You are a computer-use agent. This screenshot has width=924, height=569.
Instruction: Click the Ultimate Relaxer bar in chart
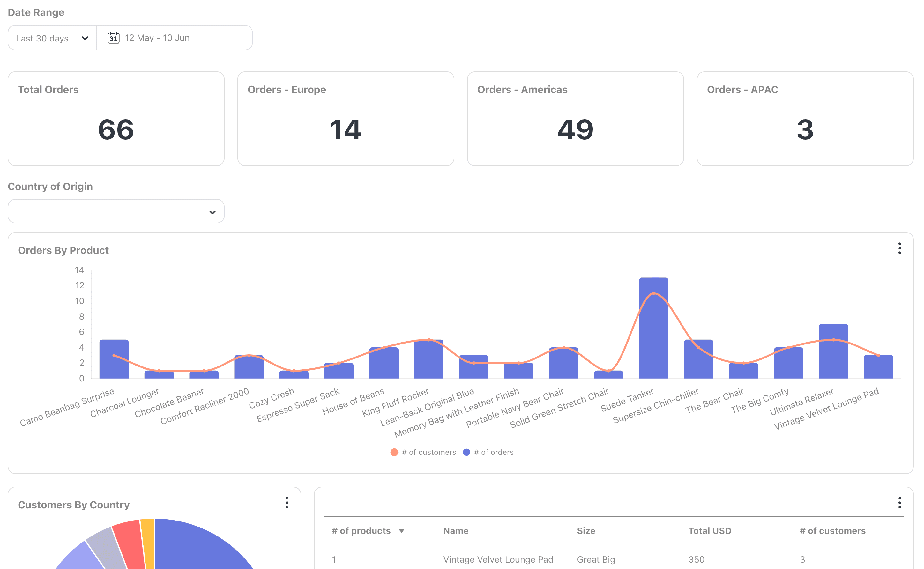point(833,351)
